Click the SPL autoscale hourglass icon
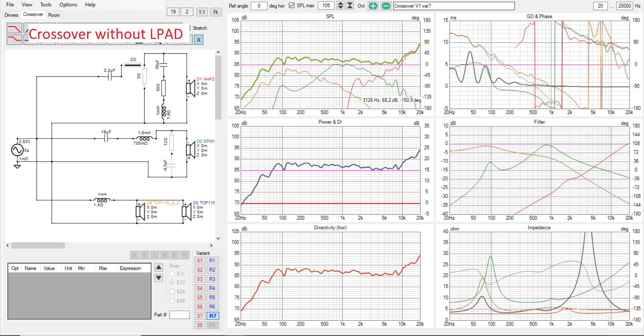644x336 pixels. (350, 5)
